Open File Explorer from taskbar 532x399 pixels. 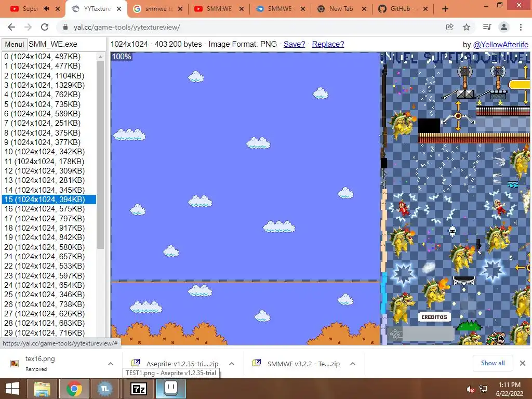pyautogui.click(x=42, y=389)
